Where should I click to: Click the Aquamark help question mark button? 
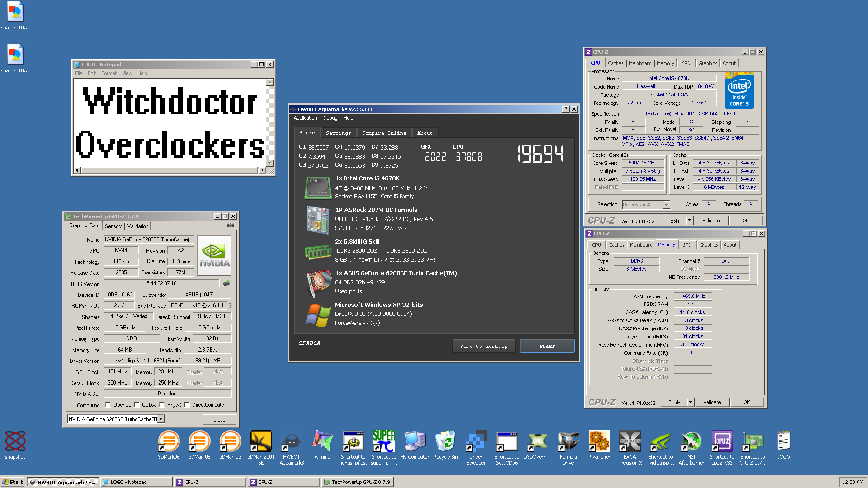566,109
